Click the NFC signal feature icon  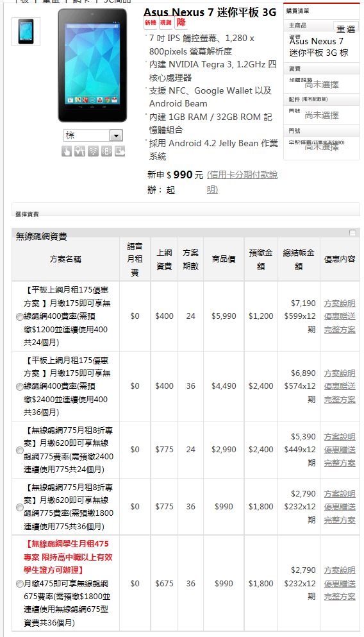[107, 151]
